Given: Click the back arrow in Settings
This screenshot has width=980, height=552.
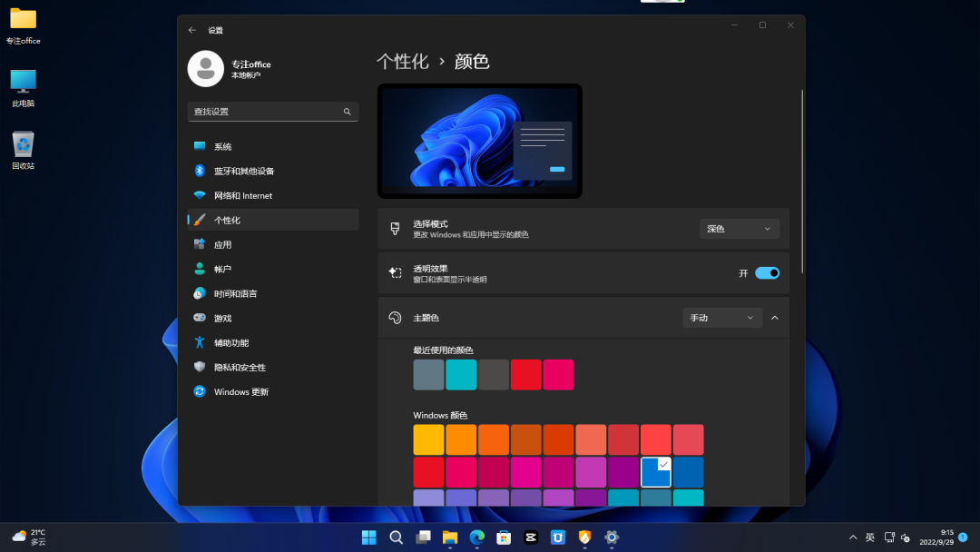Looking at the screenshot, I should [x=191, y=30].
